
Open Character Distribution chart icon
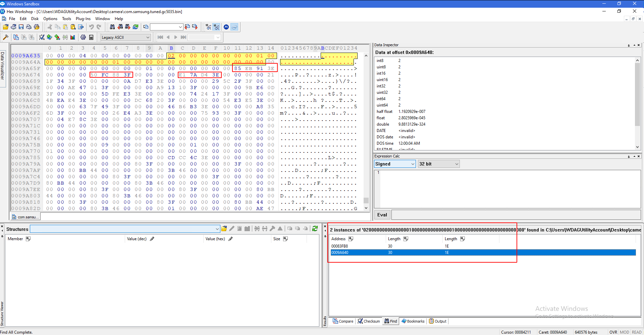click(73, 38)
